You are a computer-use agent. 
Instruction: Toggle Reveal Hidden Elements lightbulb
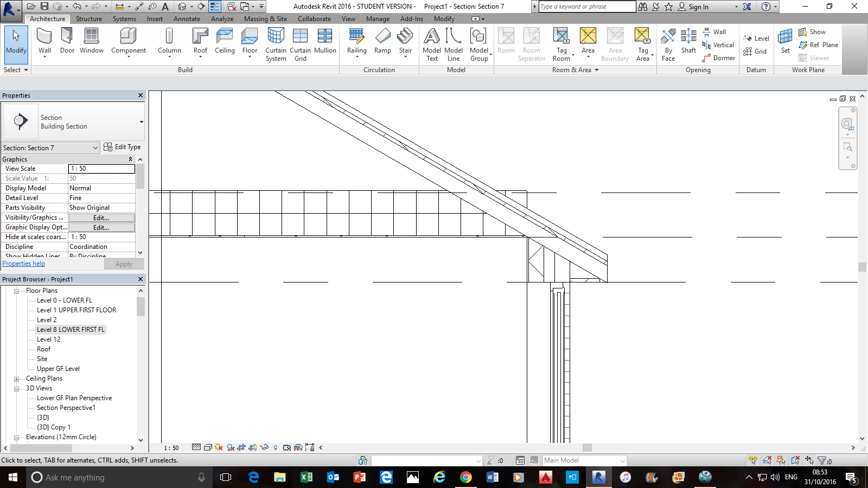(x=276, y=447)
